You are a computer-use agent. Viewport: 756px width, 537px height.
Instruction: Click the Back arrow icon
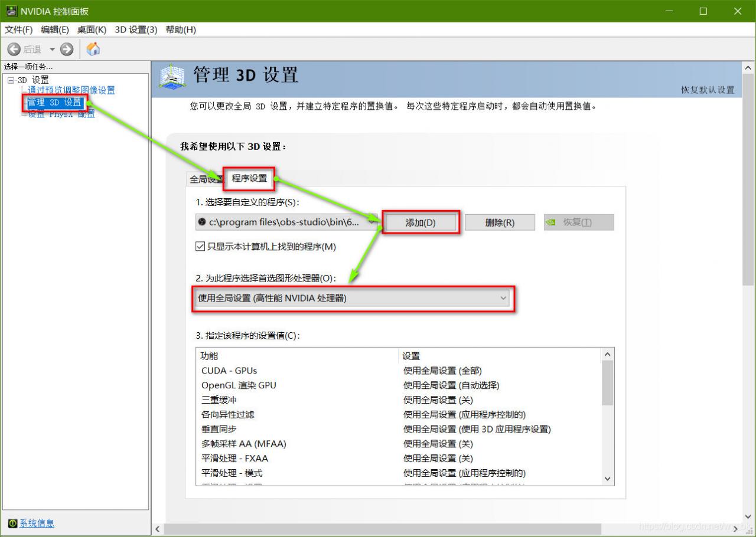click(14, 50)
